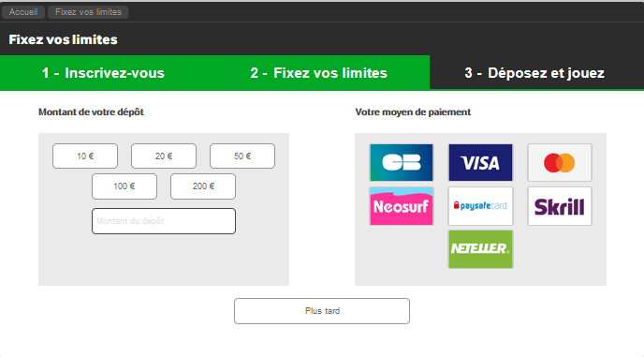Select the 10 € deposit amount
644x357 pixels.
[x=85, y=156]
